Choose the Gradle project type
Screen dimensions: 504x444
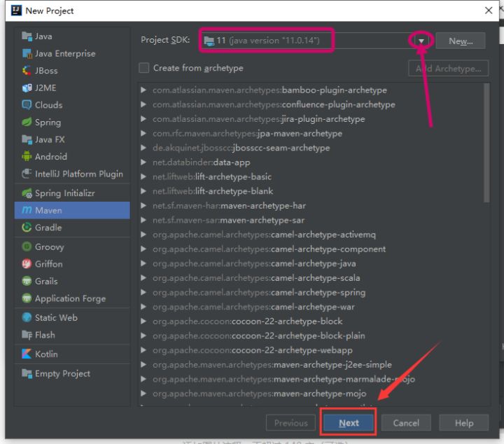tap(72, 228)
